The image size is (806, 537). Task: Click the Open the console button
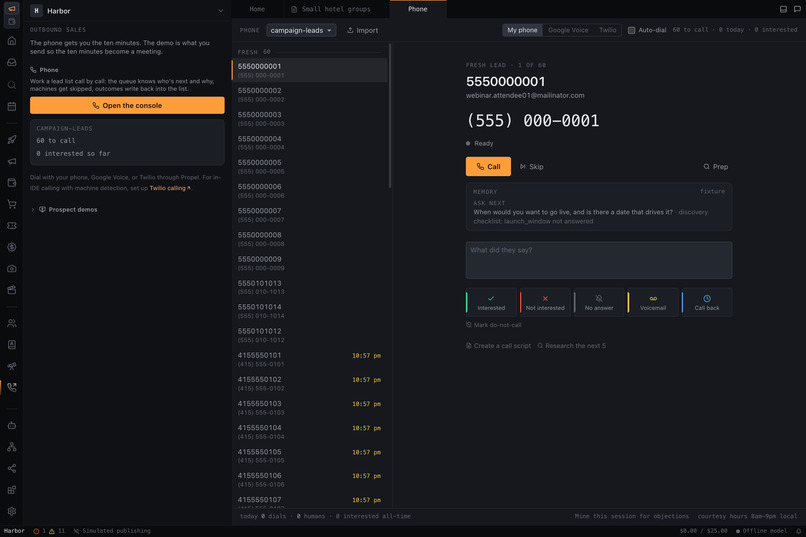[127, 105]
